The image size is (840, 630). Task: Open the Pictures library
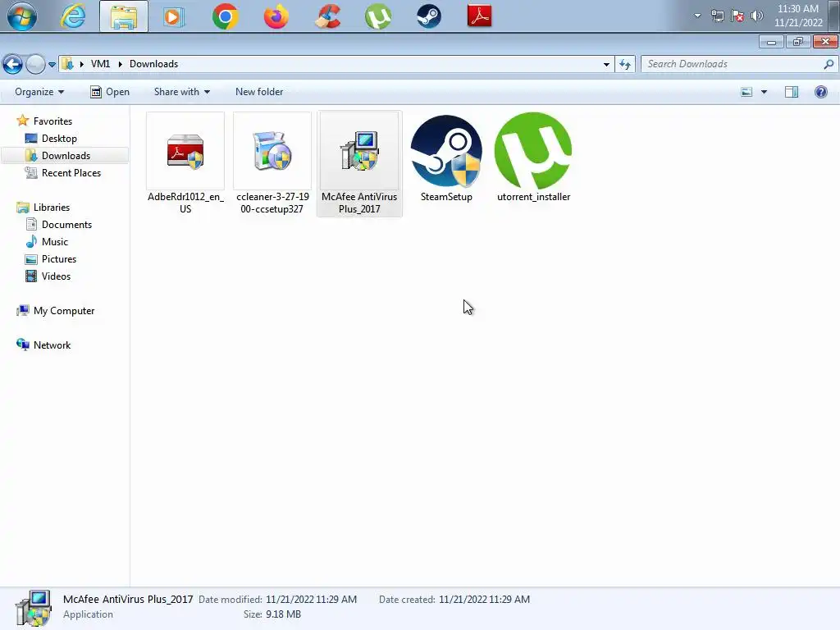(59, 258)
